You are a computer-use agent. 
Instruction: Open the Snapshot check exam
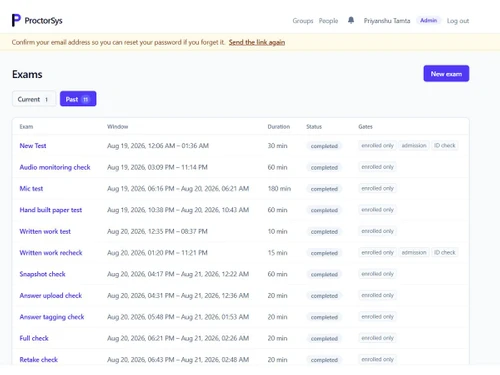pos(42,274)
